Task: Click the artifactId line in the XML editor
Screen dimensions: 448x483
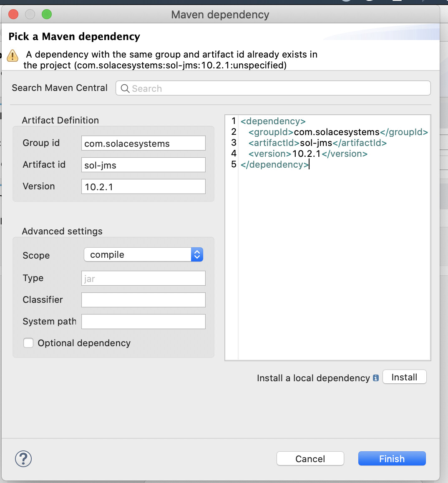Action: coord(317,143)
